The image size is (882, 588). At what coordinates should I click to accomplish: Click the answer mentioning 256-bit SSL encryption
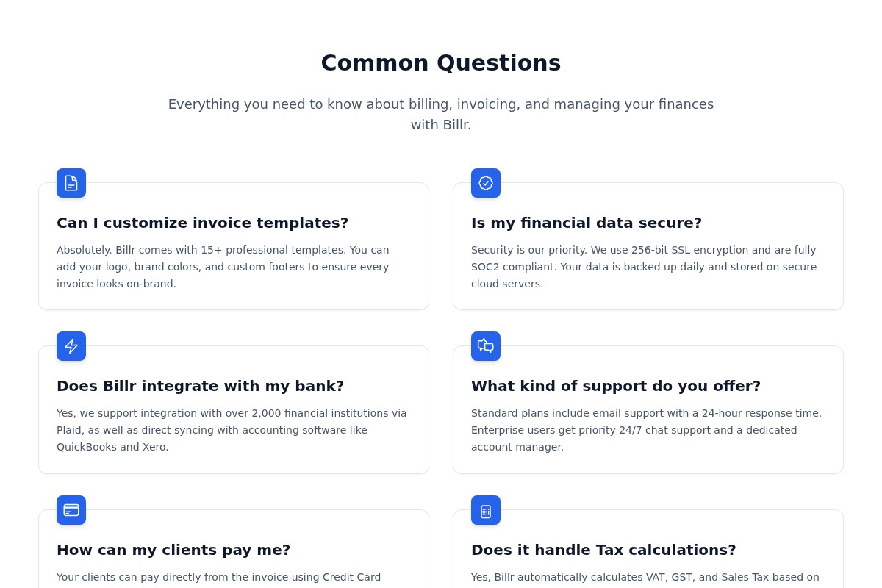coord(644,267)
